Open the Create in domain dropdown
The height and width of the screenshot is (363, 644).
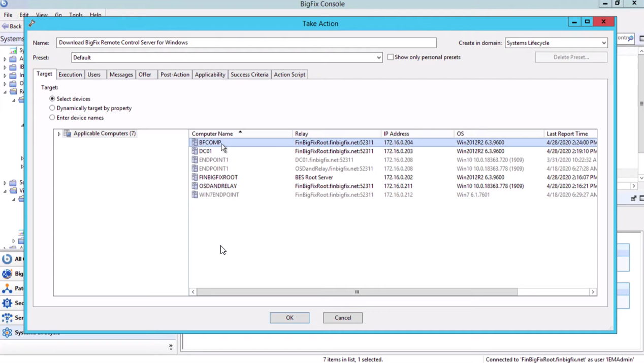[x=603, y=43]
